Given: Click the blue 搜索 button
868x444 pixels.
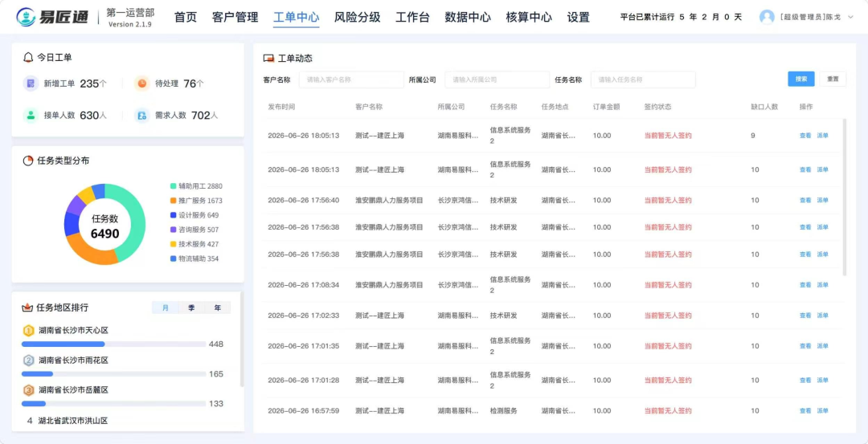Looking at the screenshot, I should click(x=801, y=79).
